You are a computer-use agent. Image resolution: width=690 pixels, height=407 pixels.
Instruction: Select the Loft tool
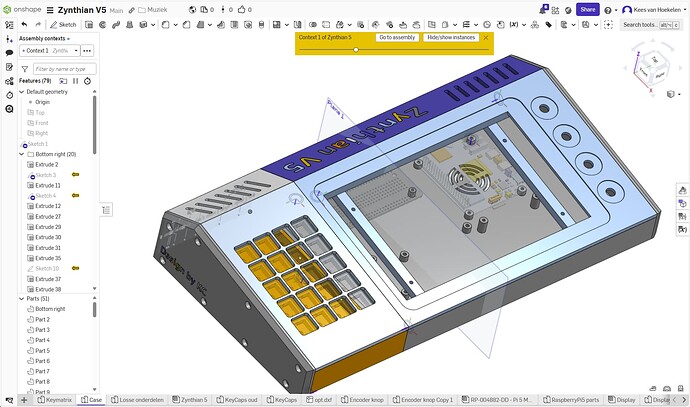click(129, 25)
